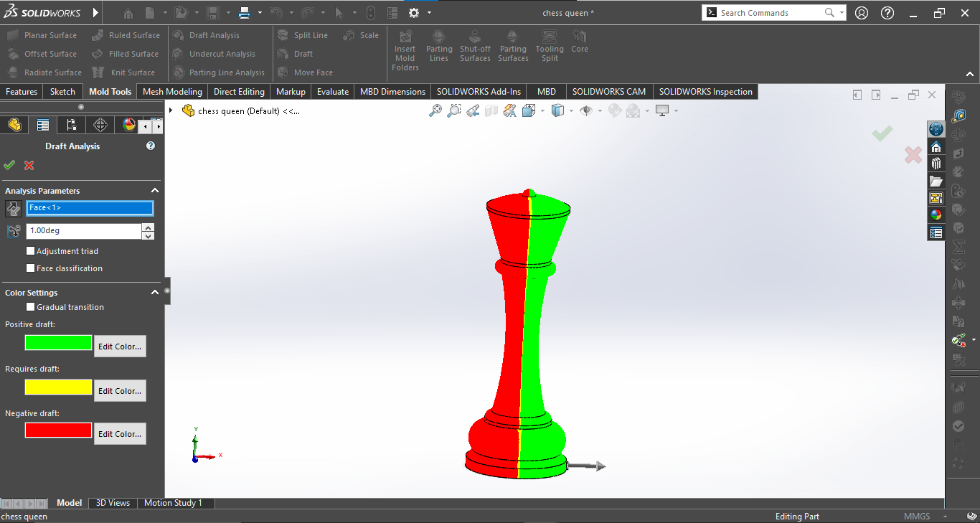Switch to Mesh Modeling tab
980x523 pixels.
coord(172,92)
